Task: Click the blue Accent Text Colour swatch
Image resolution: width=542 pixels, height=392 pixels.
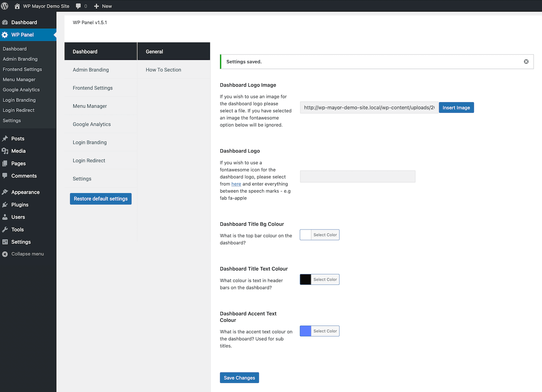Action: click(306, 331)
